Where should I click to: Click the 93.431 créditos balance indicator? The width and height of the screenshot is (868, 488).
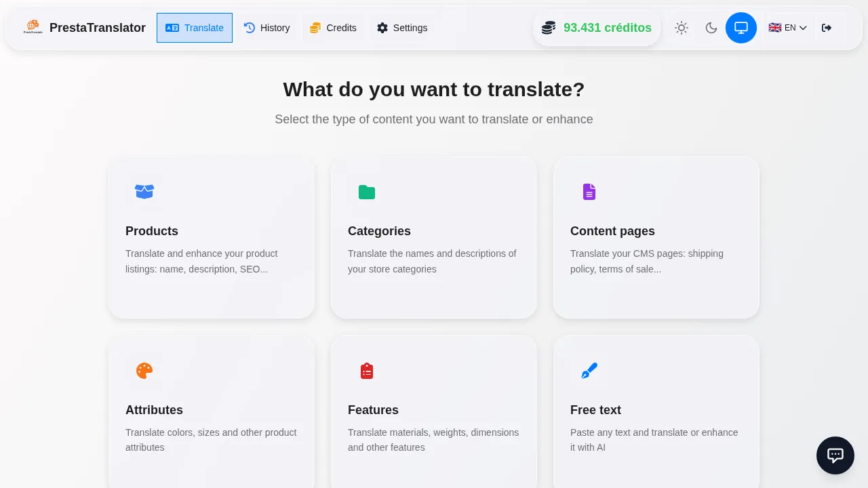point(597,28)
